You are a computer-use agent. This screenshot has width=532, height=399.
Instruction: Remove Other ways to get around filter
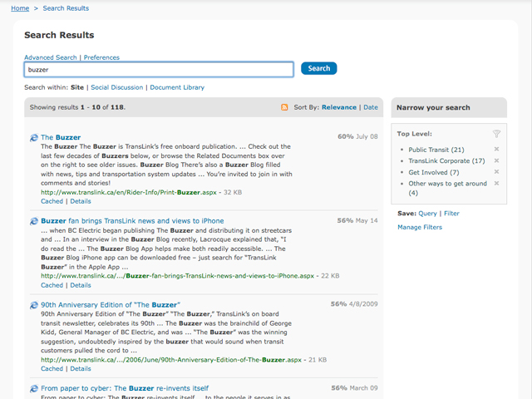click(x=496, y=184)
